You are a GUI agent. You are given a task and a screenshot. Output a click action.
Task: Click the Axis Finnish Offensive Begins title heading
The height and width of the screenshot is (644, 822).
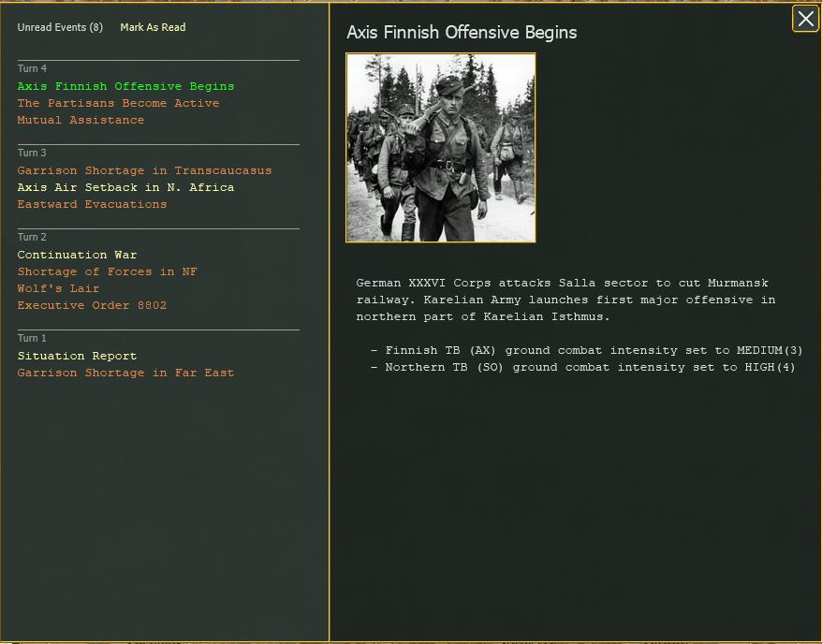(462, 33)
